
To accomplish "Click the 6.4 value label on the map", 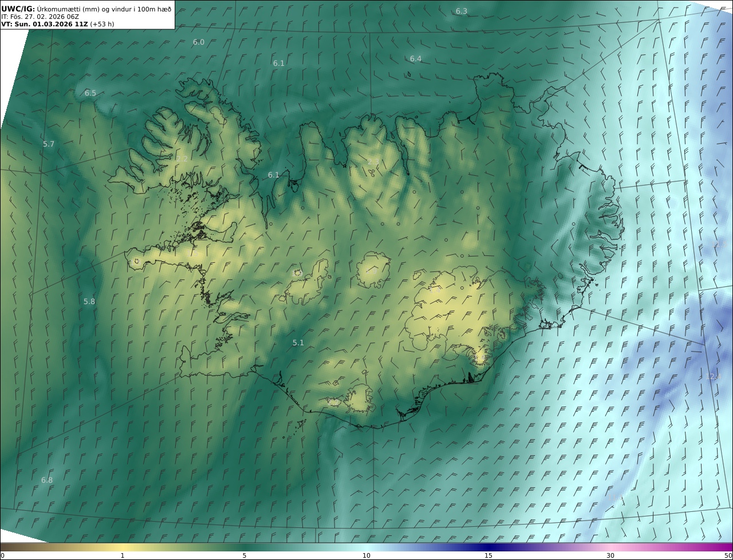I will coord(416,59).
